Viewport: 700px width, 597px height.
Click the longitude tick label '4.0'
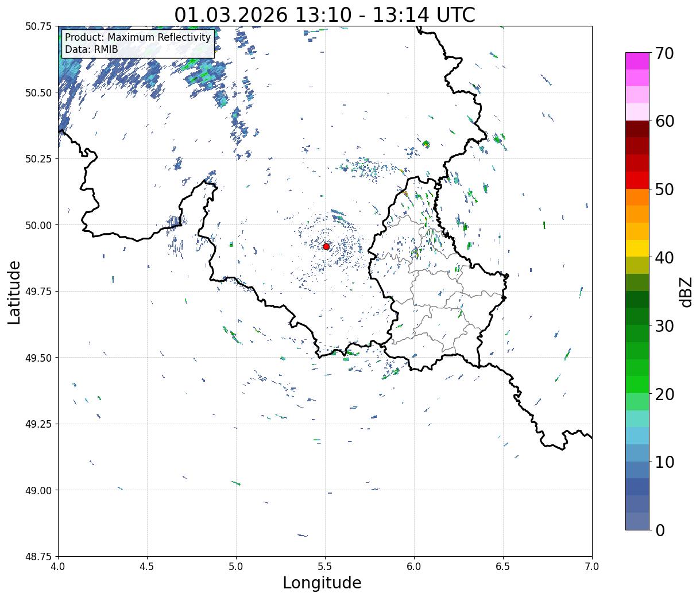click(x=58, y=566)
